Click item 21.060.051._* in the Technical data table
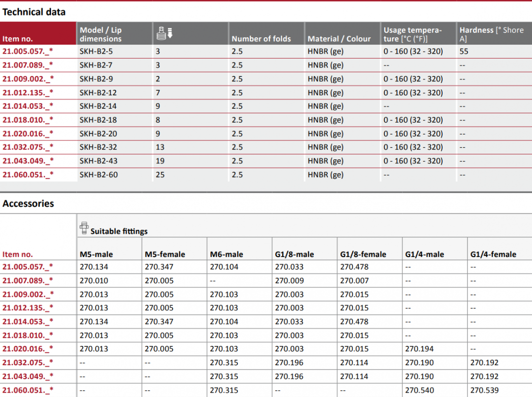The height and width of the screenshot is (397, 532). point(28,175)
